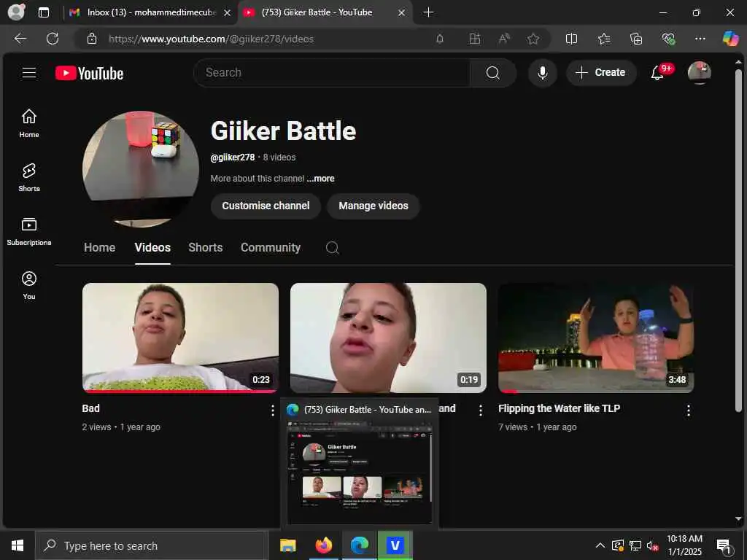Viewport: 747px width, 560px height.
Task: Open a new browser tab
Action: 428,12
